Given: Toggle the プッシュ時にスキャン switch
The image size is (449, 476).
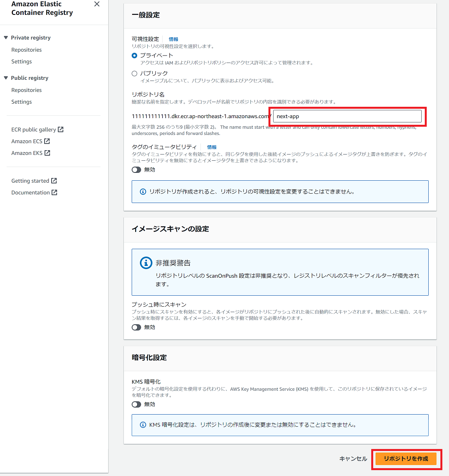Looking at the screenshot, I should pos(136,327).
